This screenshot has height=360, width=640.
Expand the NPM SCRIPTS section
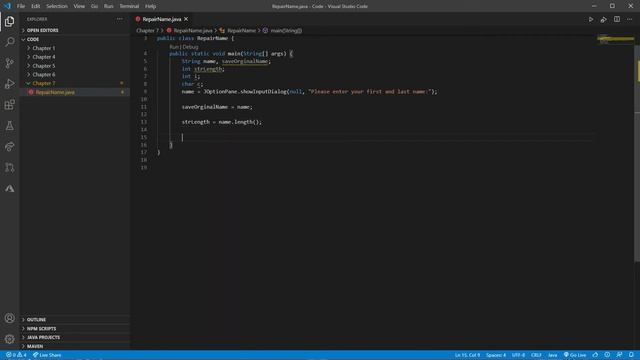tap(75, 329)
